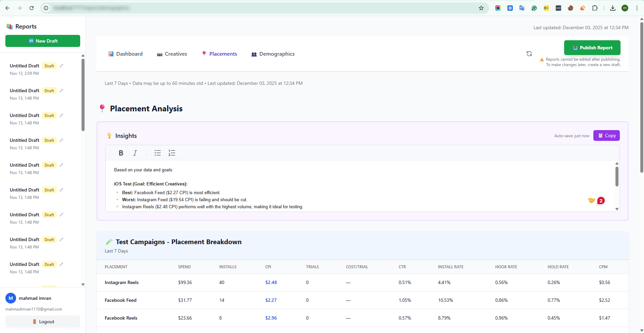Click the refresh data icon
This screenshot has width=644, height=333.
[529, 54]
